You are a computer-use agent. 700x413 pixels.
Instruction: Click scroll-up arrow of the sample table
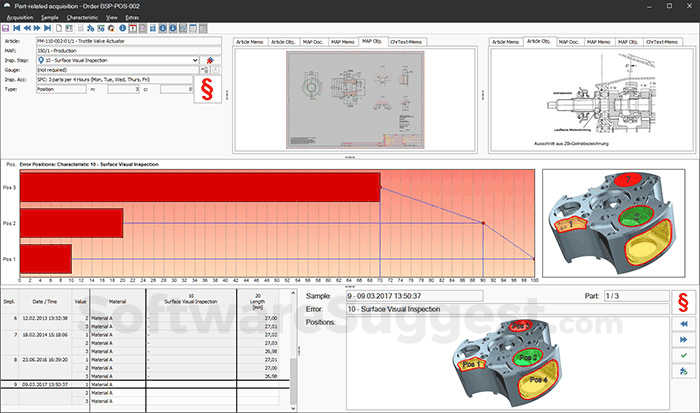coord(293,293)
